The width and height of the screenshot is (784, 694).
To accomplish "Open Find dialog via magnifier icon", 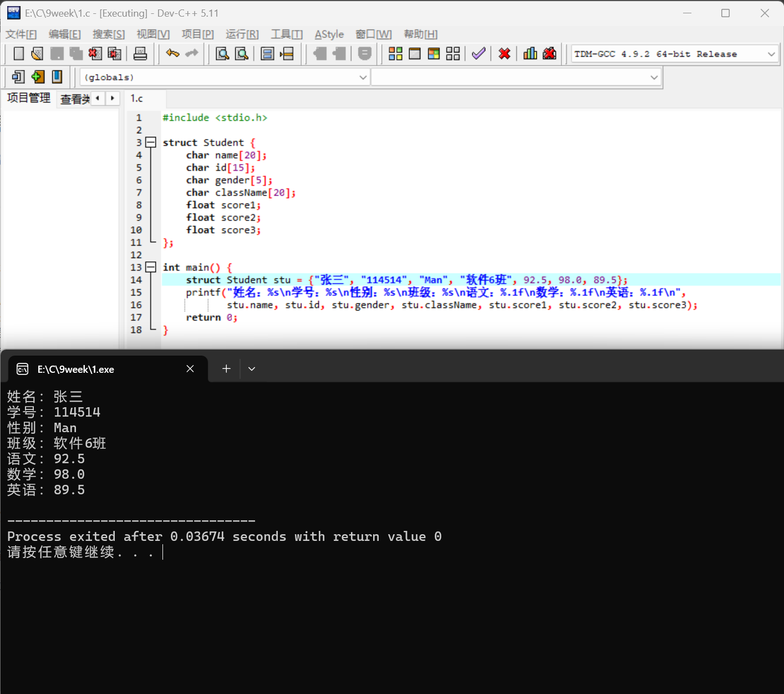I will (222, 54).
